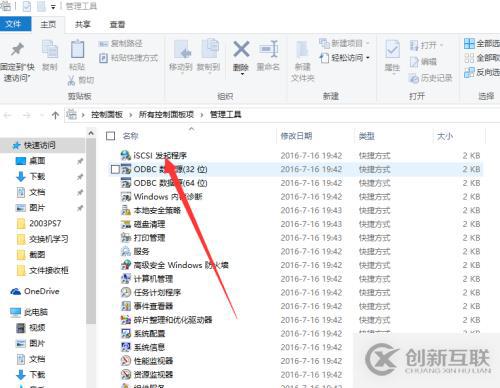This screenshot has width=500, height=388.
Task: Click Select all (全部选择) in ribbon
Action: coord(482,43)
